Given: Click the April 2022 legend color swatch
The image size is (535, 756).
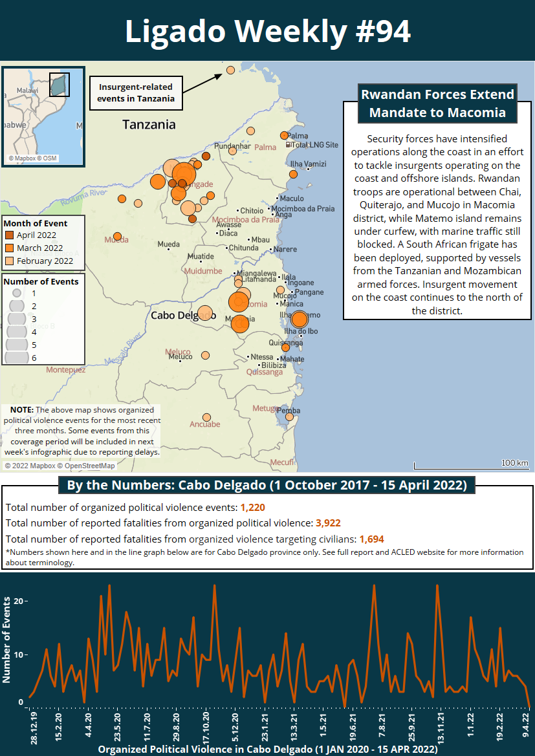Looking at the screenshot, I should pyautogui.click(x=9, y=235).
